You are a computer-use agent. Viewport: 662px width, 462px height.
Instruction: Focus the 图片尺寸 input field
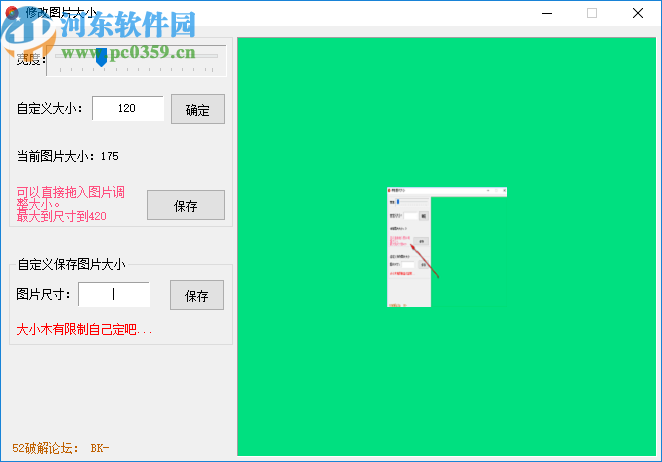pyautogui.click(x=114, y=294)
